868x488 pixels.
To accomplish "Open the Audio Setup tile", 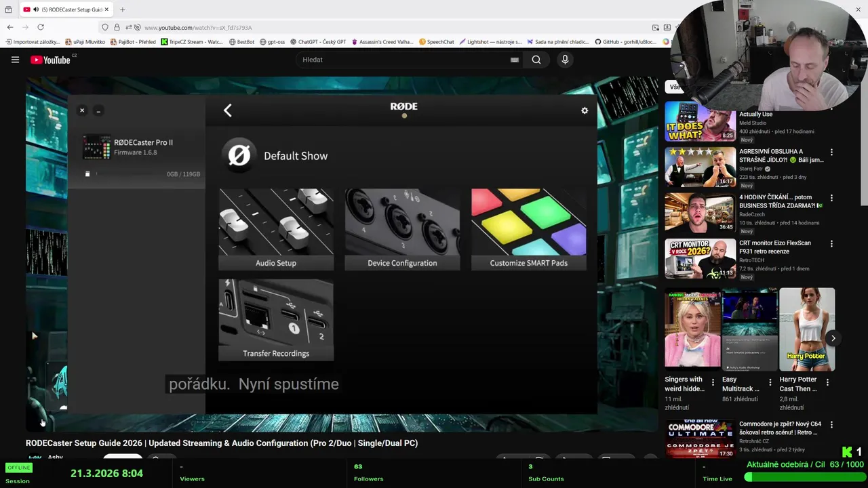I will pyautogui.click(x=276, y=230).
